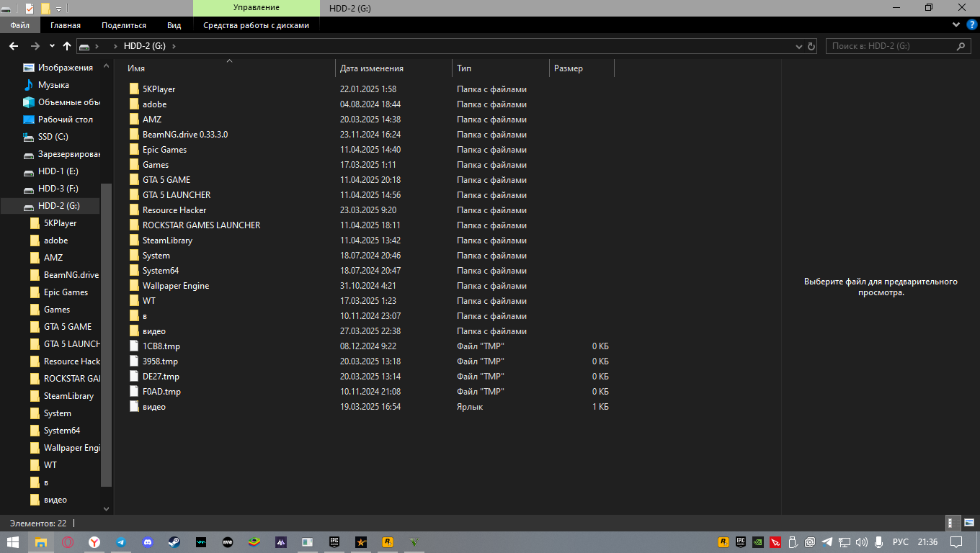
Task: Open Средства работы с дисками tab
Action: click(257, 25)
